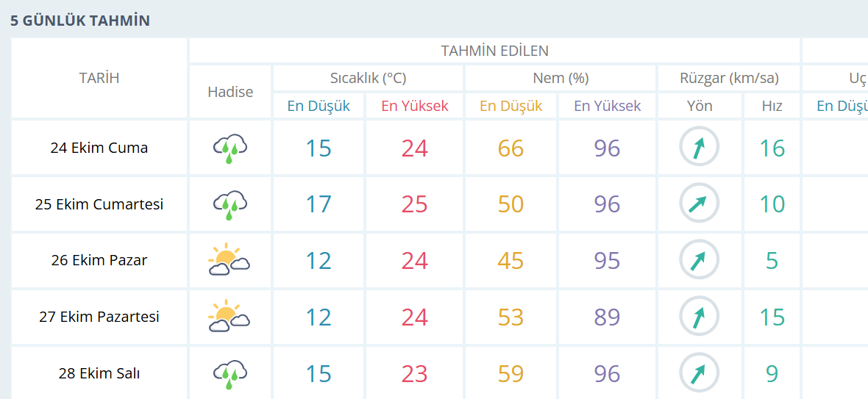Click wind direction compass for 24 Ekim Cuma
The image size is (868, 399).
(x=699, y=148)
